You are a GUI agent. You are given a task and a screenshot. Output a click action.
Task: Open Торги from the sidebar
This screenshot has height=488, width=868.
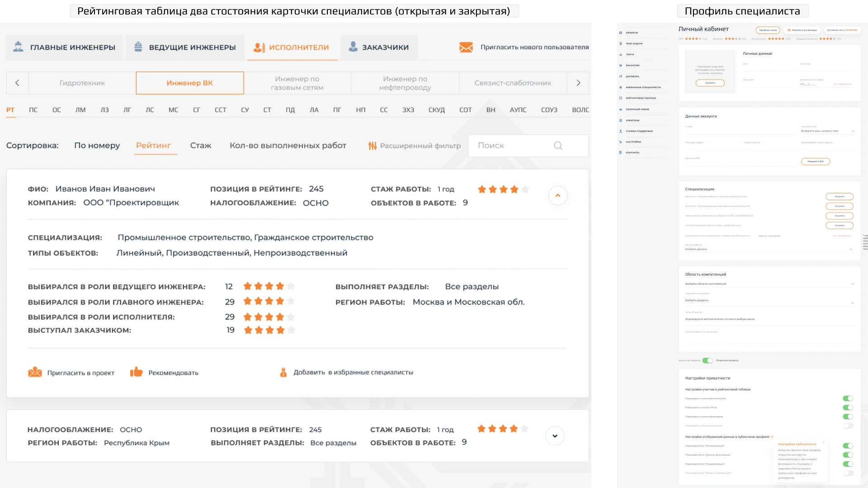coord(633,54)
